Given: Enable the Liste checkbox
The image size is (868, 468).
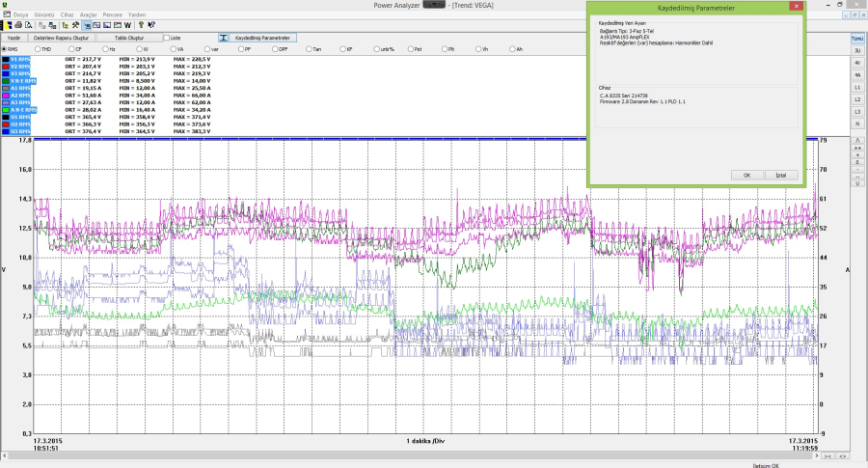Looking at the screenshot, I should pyautogui.click(x=167, y=38).
